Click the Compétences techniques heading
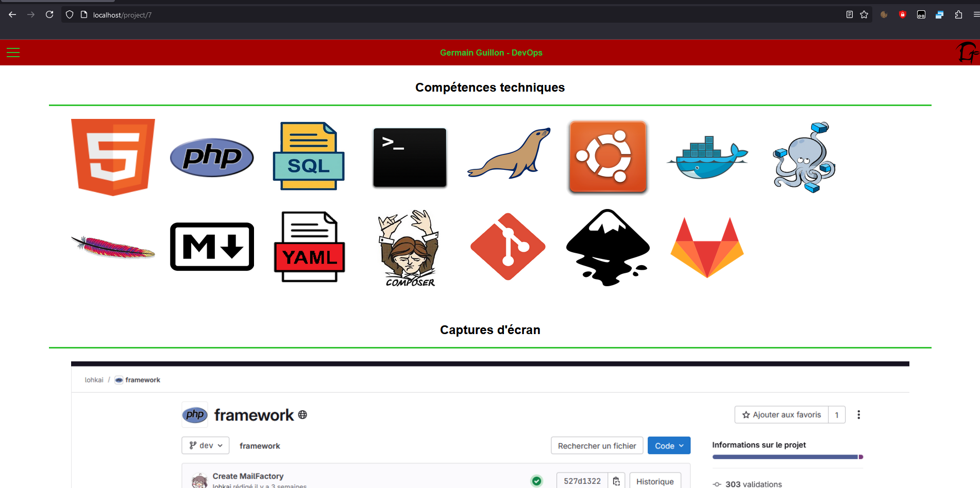 490,88
